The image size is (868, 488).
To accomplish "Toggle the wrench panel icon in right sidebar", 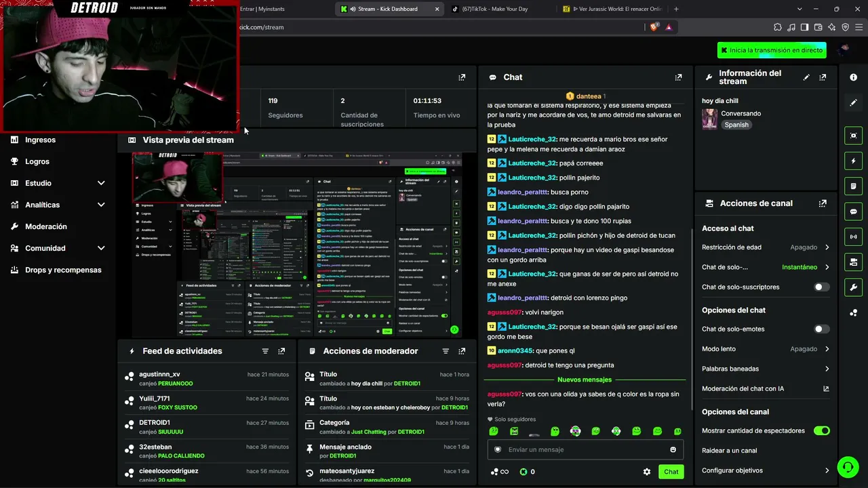I will 853,287.
